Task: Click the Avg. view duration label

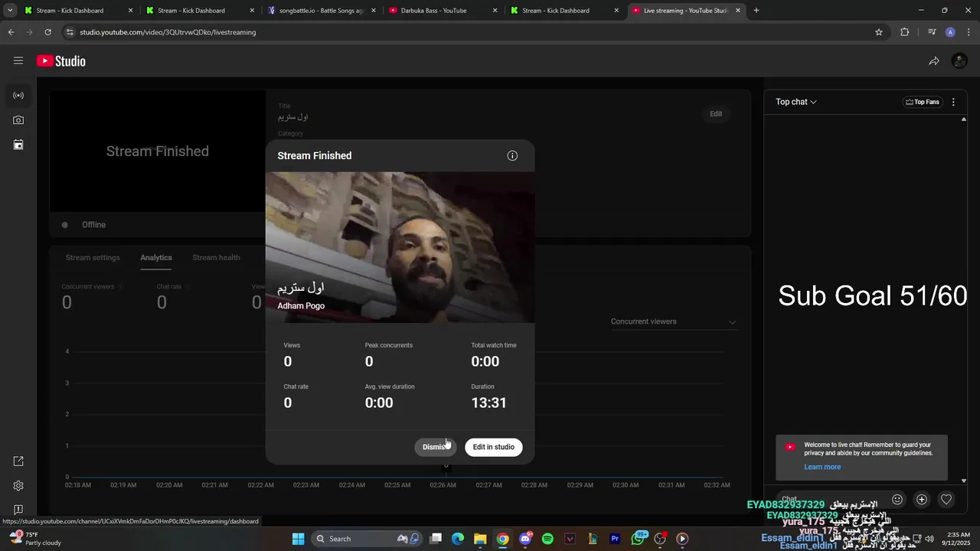Action: coord(390,386)
